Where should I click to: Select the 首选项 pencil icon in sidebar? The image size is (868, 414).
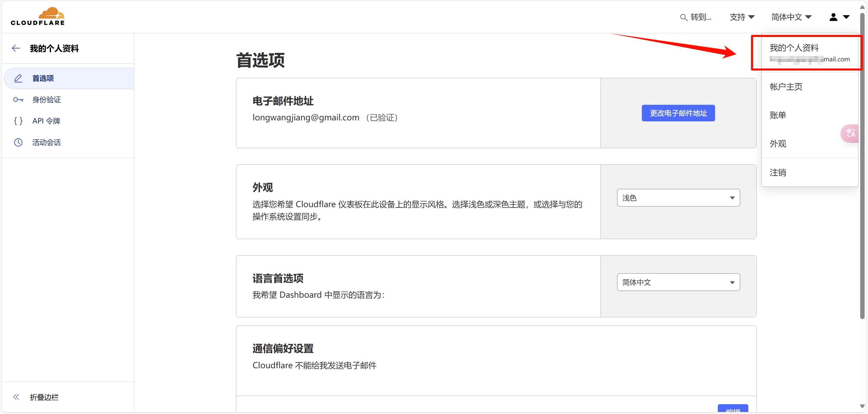[x=18, y=78]
